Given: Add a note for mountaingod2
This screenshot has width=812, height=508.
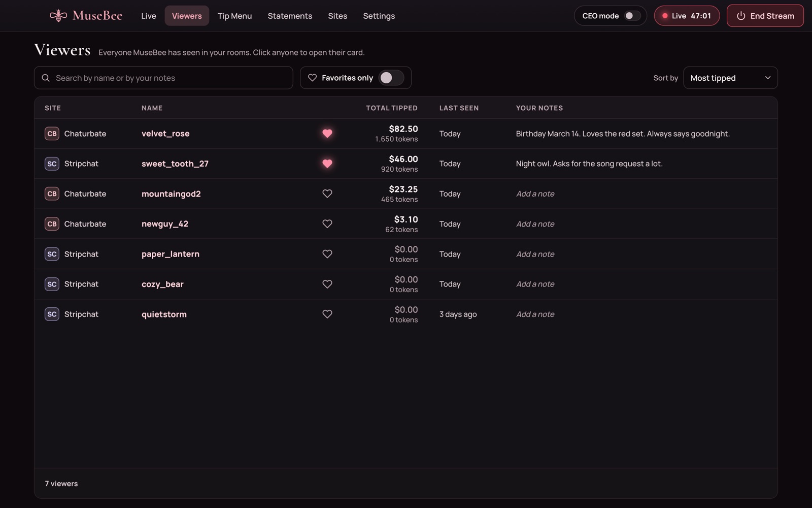Looking at the screenshot, I should click(535, 194).
